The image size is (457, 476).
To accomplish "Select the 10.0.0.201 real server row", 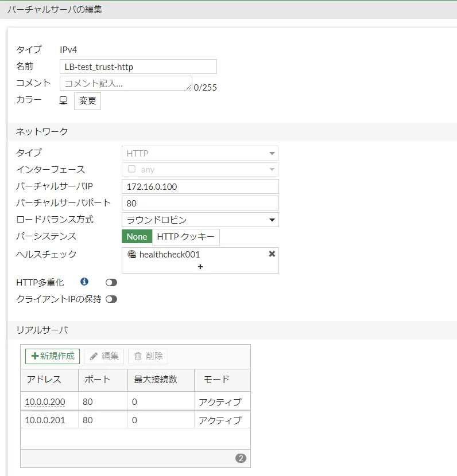I will 135,420.
